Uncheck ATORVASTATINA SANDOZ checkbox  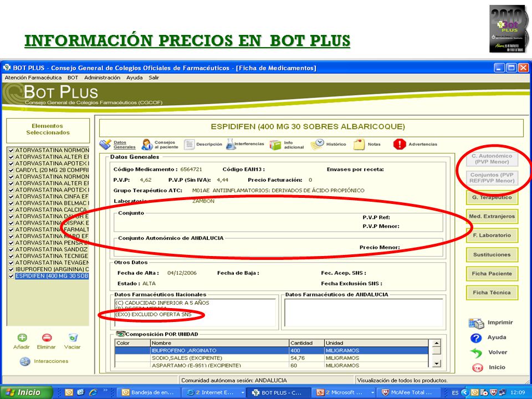[11, 250]
